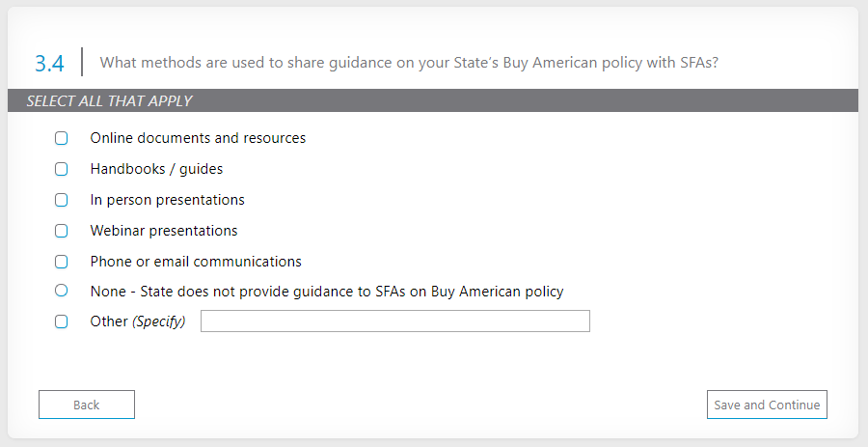Select the Webinar presentations checkbox
Screen dimensions: 868x447
click(62, 231)
